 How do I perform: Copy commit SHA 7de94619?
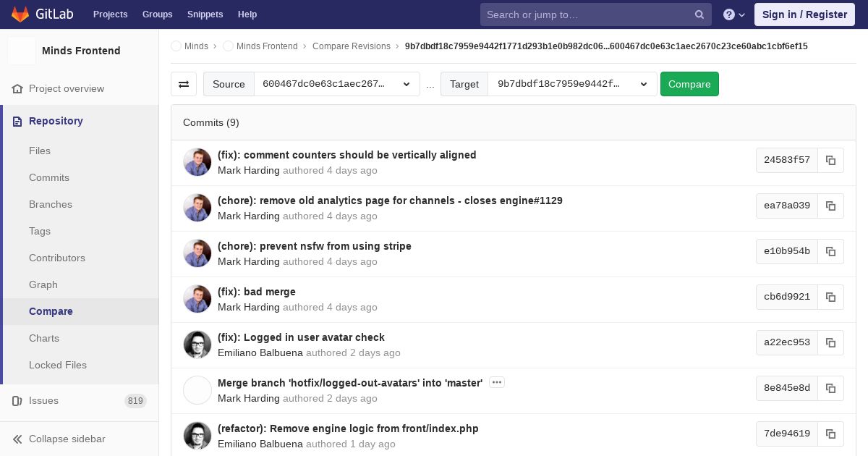(830, 434)
